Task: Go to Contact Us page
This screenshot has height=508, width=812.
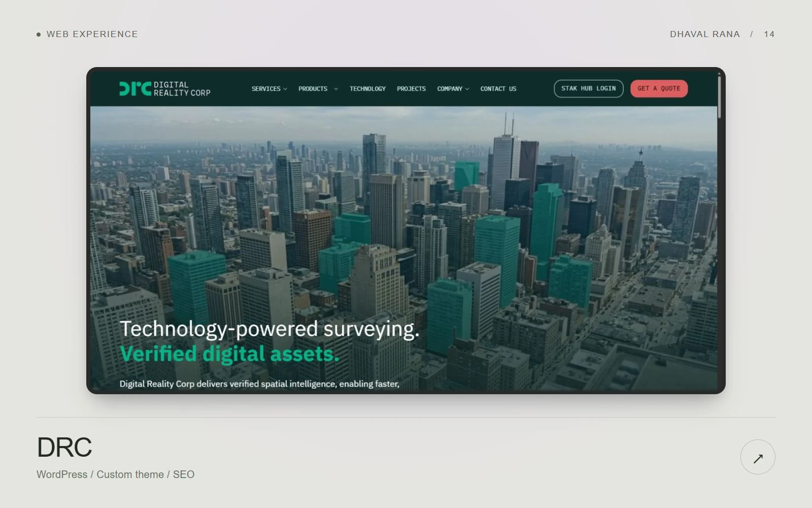Action: 498,89
